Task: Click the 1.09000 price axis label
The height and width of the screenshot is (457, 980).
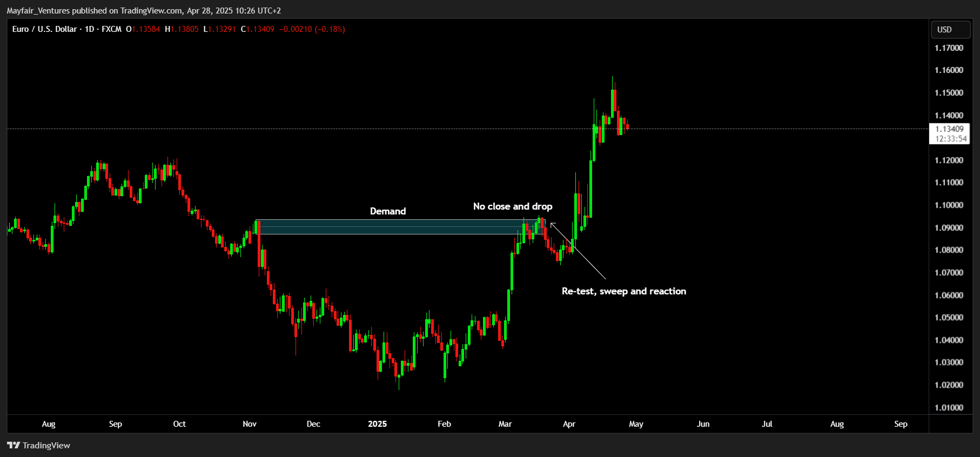Action: point(949,228)
